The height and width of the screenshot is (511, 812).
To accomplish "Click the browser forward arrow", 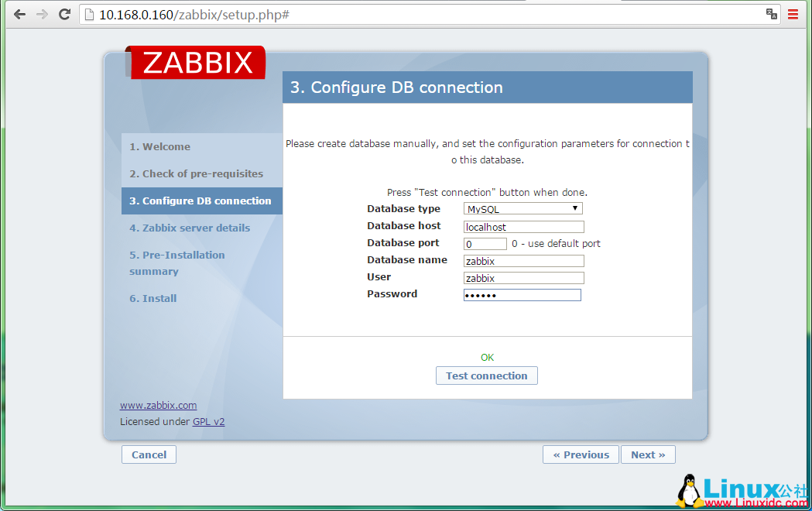I will pos(42,14).
